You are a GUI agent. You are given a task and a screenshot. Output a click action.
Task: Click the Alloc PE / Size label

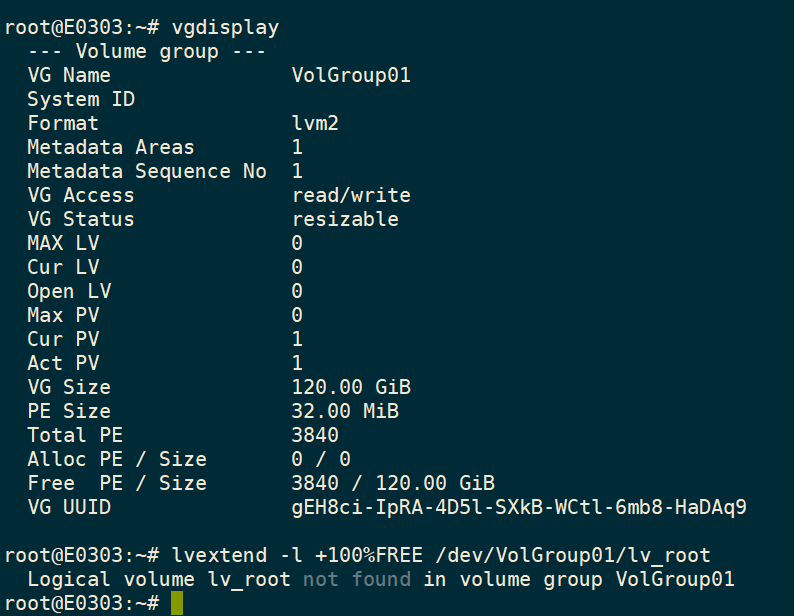point(117,459)
